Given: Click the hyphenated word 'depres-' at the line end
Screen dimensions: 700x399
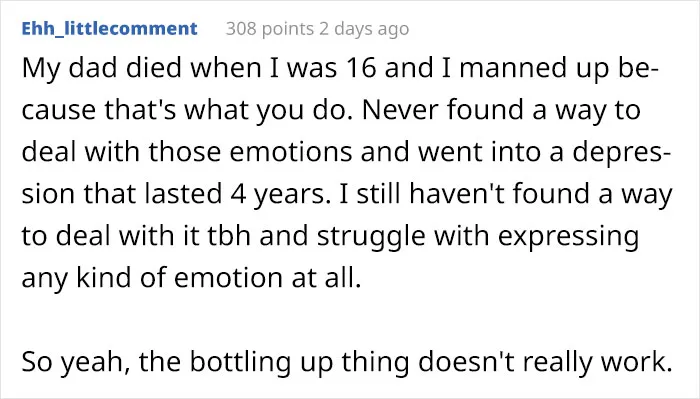Looking at the screenshot, I should pyautogui.click(x=621, y=153).
